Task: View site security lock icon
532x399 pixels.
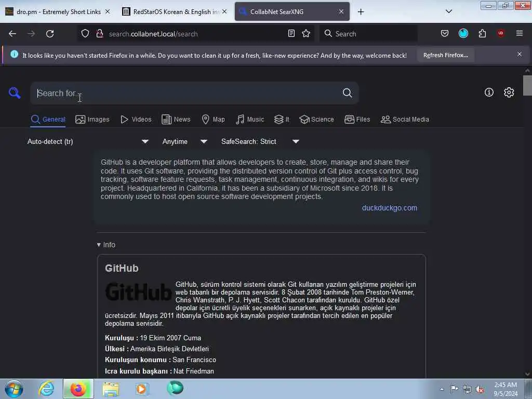Action: coord(99,34)
